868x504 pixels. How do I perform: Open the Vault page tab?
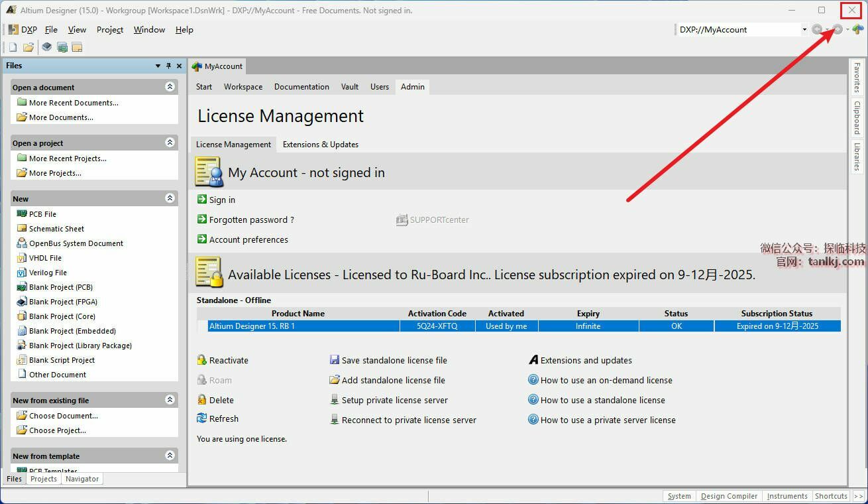[x=350, y=87]
